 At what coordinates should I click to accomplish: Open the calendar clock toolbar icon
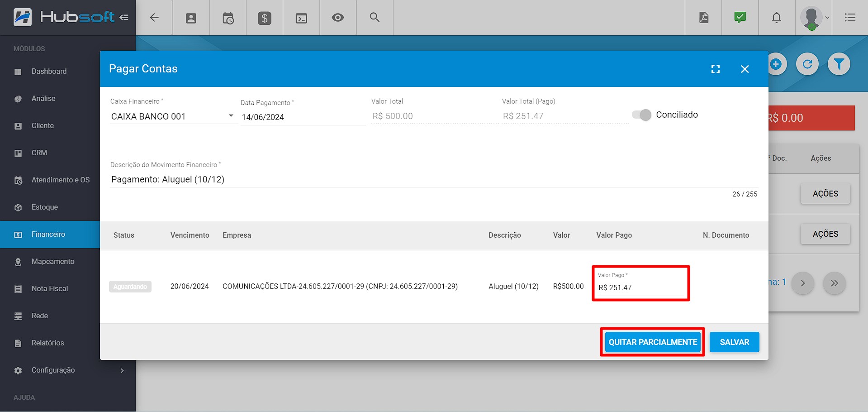pyautogui.click(x=228, y=18)
